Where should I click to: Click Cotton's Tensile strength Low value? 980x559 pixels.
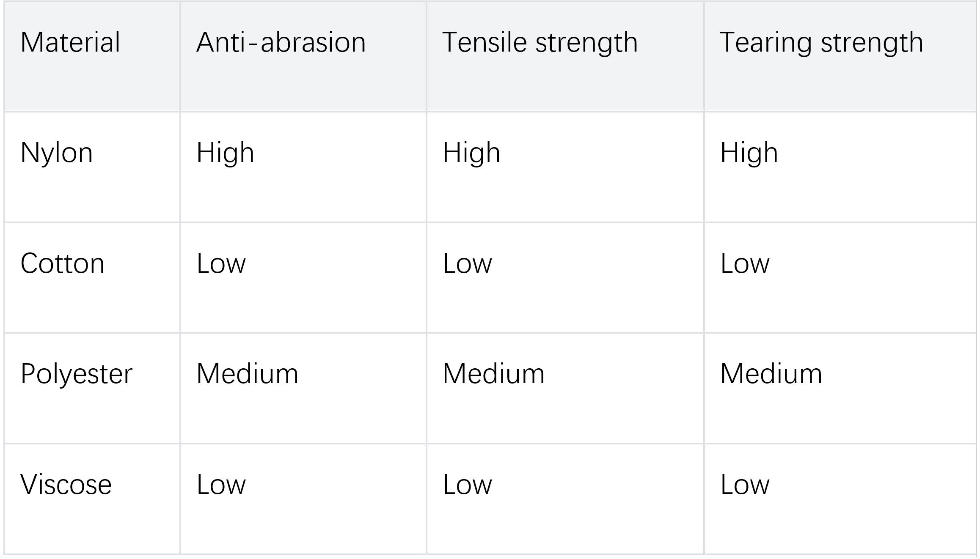point(467,263)
